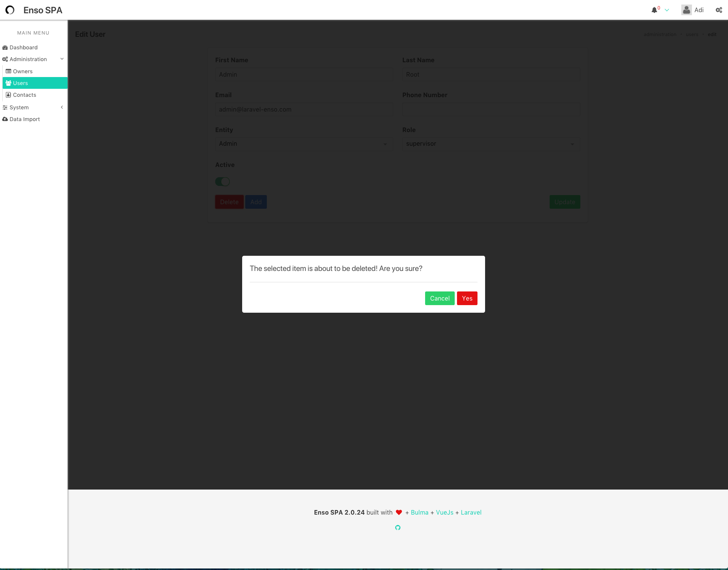Navigate via the users breadcrumb
The height and width of the screenshot is (570, 728).
(x=692, y=34)
